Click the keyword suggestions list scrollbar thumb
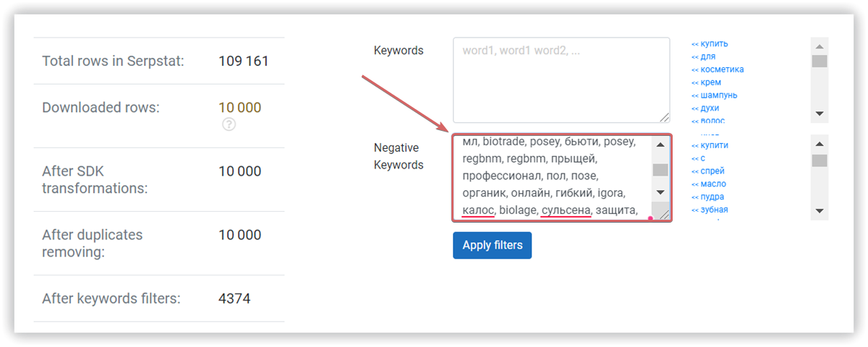This screenshot has height=347, width=868. (x=820, y=61)
